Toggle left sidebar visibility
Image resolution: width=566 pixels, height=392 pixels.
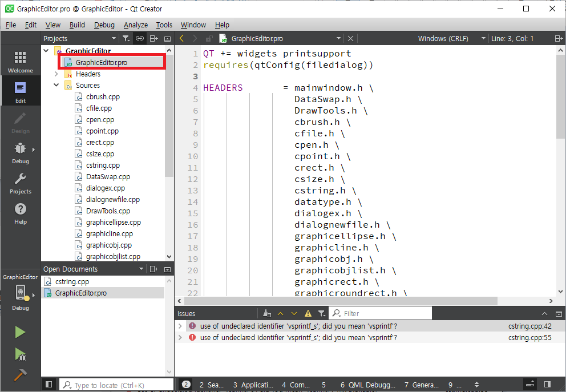(49, 385)
